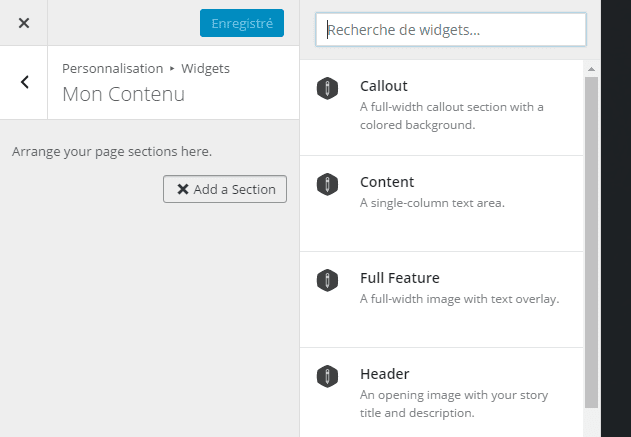Click 'A full-width image with text overlay.' description
Image resolution: width=631 pixels, height=437 pixels.
[460, 299]
